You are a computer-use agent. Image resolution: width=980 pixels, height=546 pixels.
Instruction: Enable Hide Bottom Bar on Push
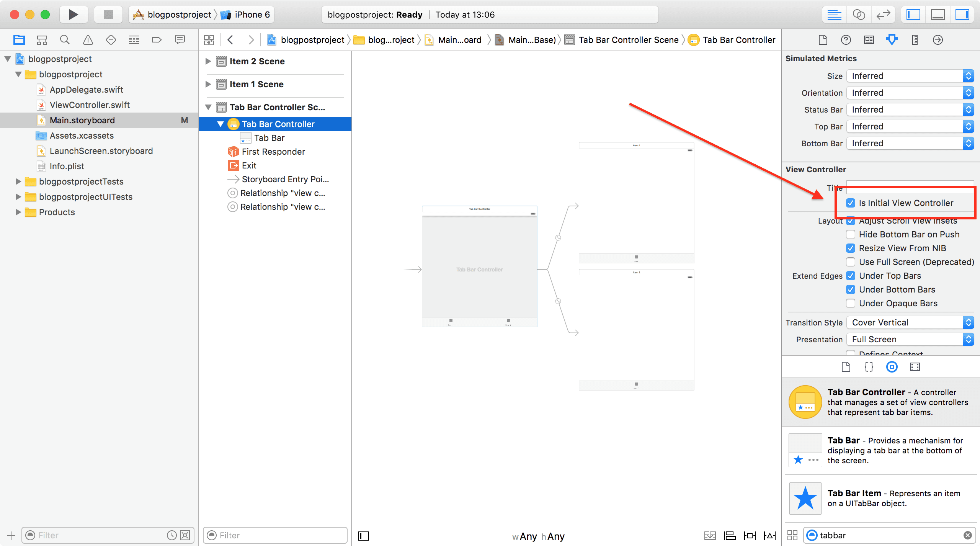pyautogui.click(x=851, y=234)
